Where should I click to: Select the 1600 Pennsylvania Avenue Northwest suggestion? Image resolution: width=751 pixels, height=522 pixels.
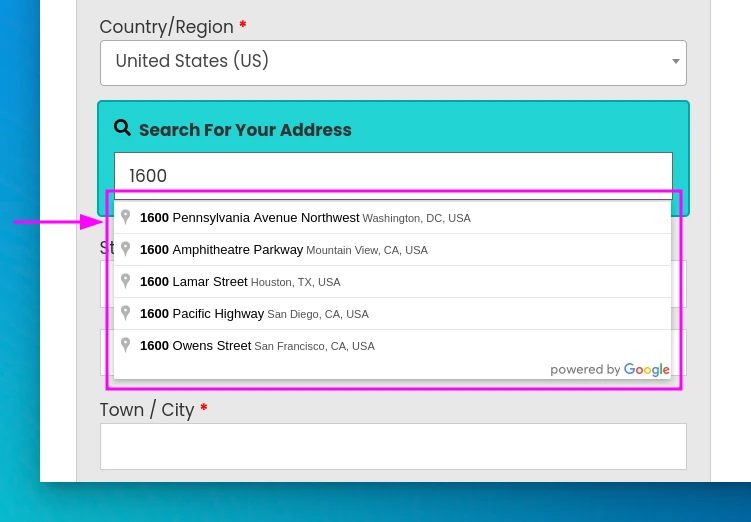[x=392, y=218]
